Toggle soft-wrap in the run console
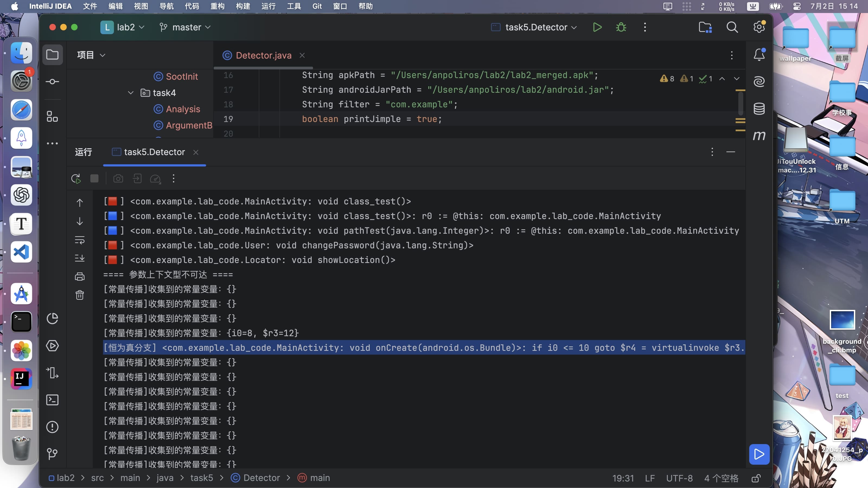Image resolution: width=868 pixels, height=488 pixels. point(79,240)
